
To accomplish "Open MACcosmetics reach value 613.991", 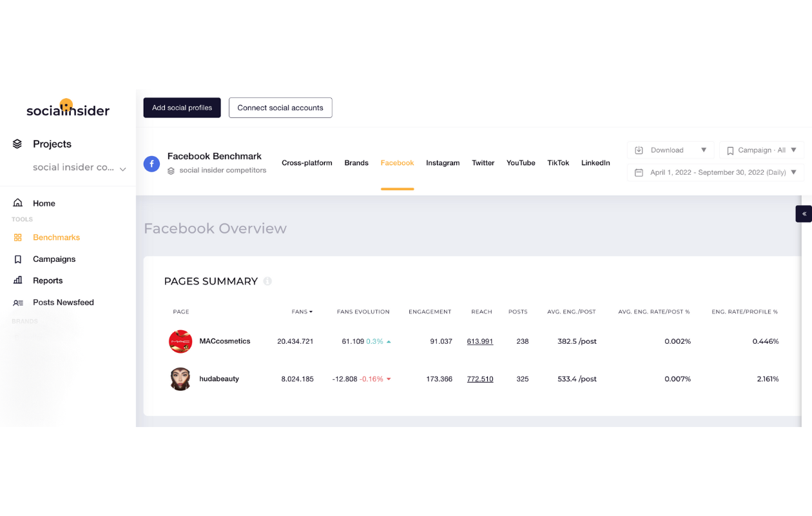I will coord(480,341).
